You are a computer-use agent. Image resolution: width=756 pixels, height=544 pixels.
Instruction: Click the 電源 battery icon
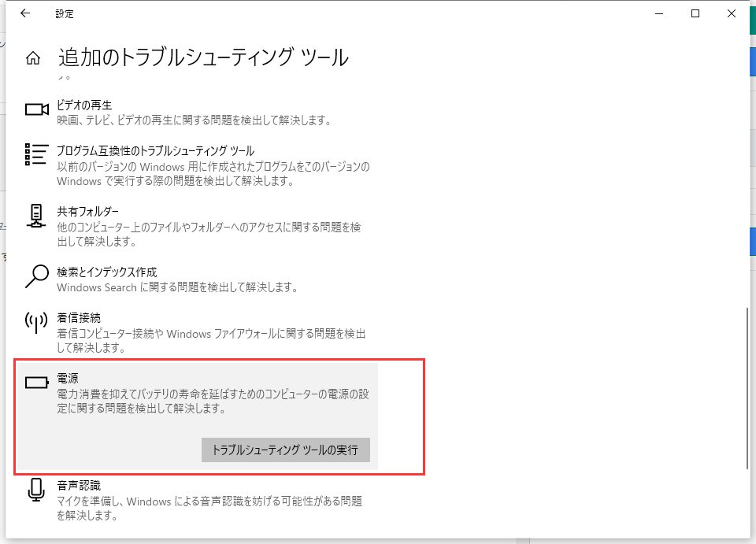tap(36, 381)
